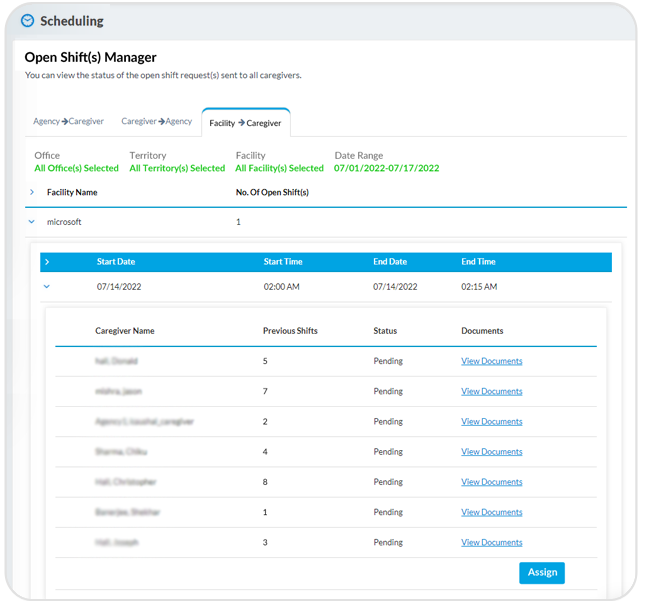Click the Start Time column header
Viewport: 645px width, 606px height.
pyautogui.click(x=283, y=262)
